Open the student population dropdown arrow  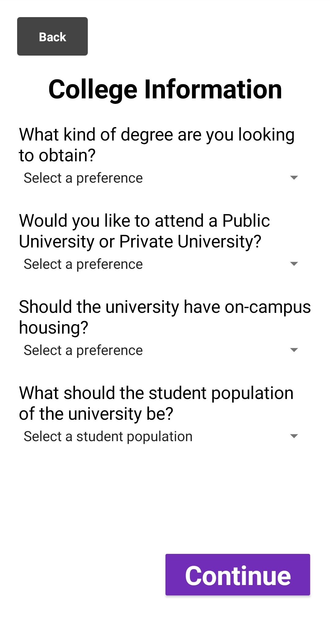click(294, 436)
